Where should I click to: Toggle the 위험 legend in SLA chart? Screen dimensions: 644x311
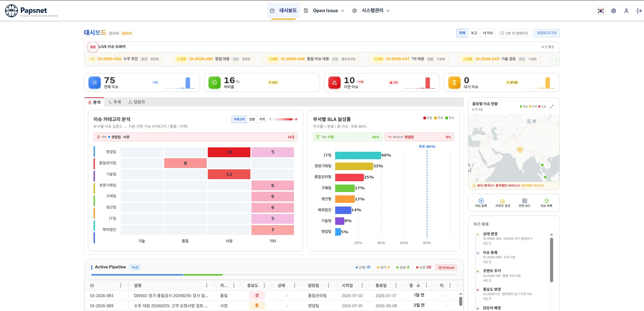[x=428, y=118]
